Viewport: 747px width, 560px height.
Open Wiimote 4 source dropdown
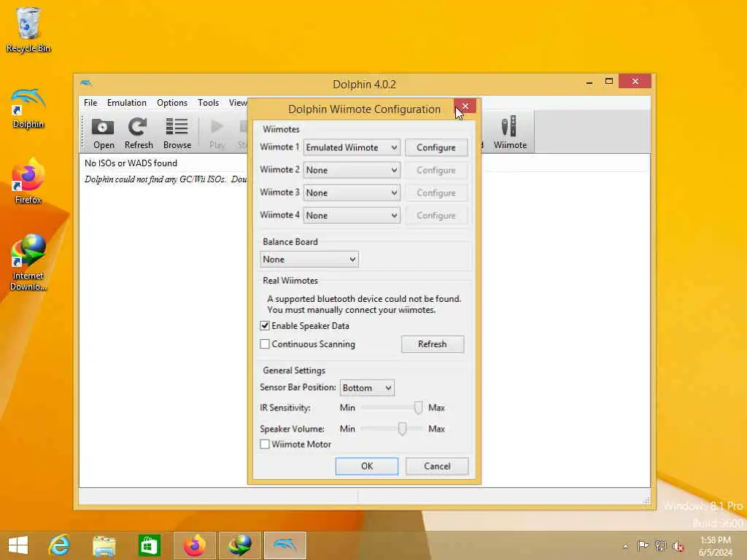352,215
